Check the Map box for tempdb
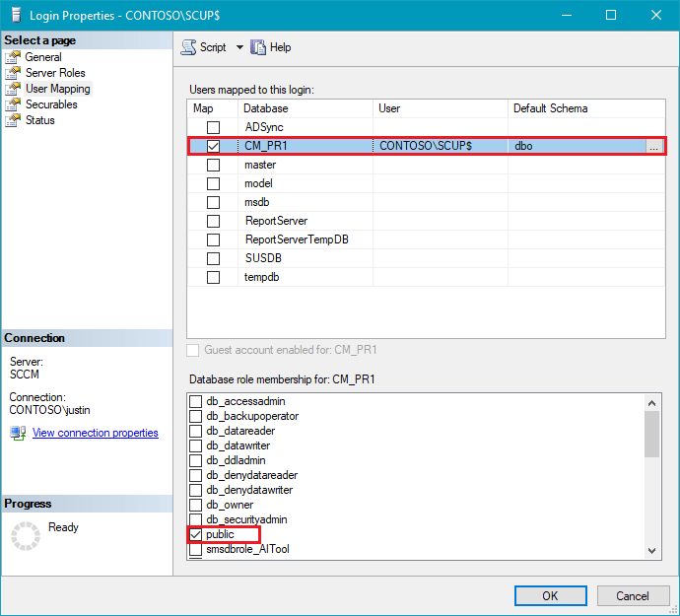Screen dimensions: 680x616 click(213, 277)
